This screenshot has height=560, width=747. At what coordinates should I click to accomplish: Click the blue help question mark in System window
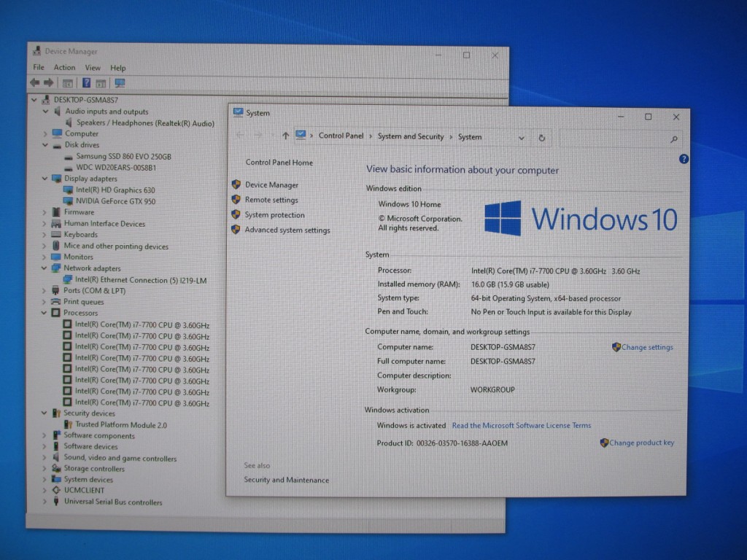tap(684, 159)
